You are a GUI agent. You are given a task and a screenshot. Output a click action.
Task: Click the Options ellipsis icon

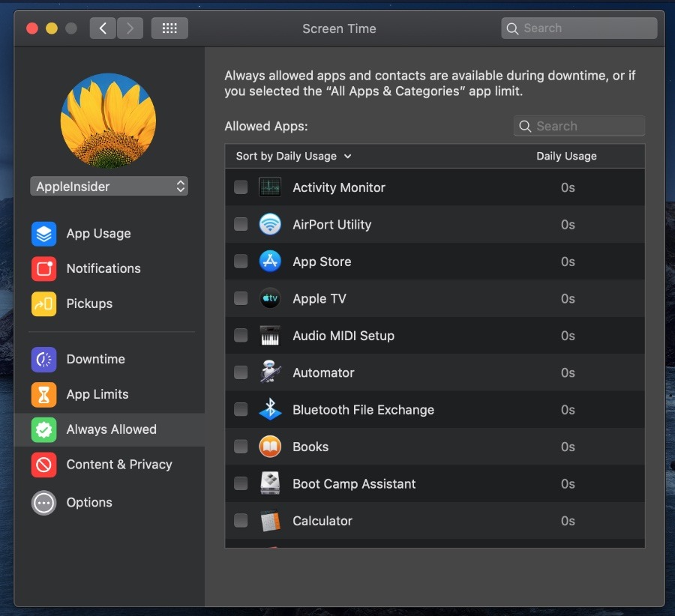[44, 502]
